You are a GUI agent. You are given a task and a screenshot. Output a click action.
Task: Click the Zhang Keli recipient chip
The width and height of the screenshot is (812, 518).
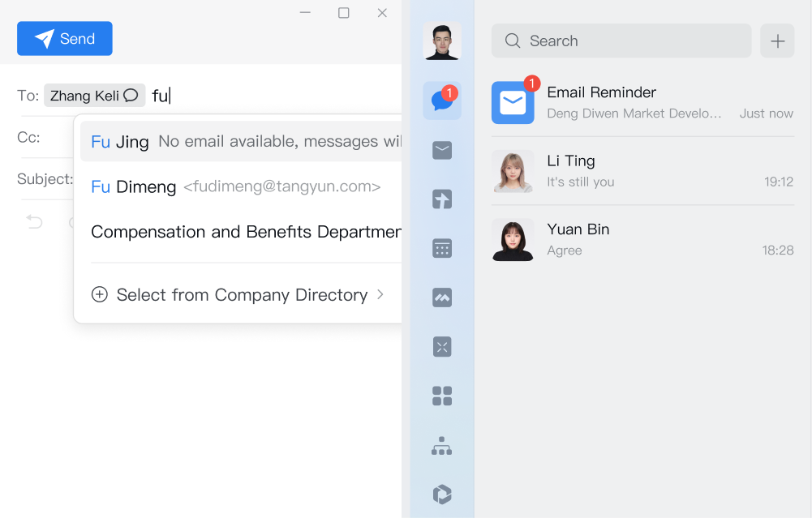click(85, 96)
